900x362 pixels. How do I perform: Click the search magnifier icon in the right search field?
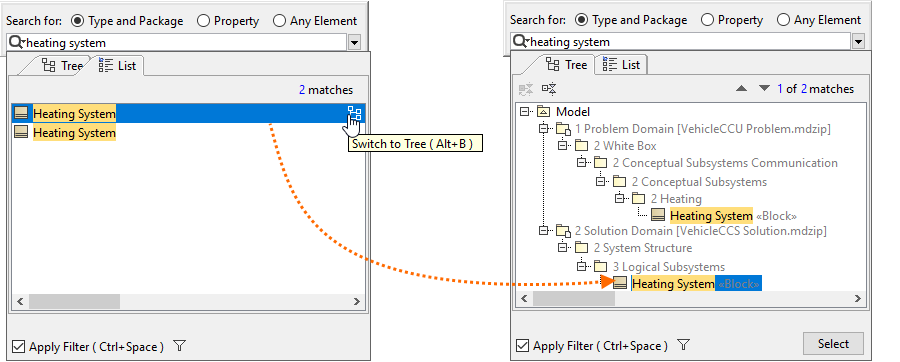point(520,41)
